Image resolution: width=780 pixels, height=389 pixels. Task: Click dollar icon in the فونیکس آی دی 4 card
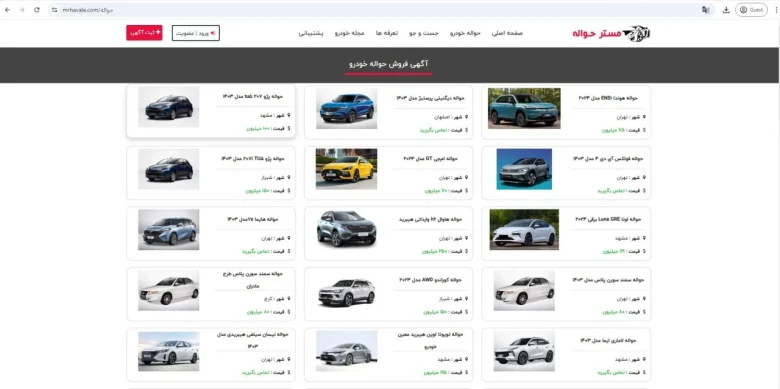(x=644, y=191)
